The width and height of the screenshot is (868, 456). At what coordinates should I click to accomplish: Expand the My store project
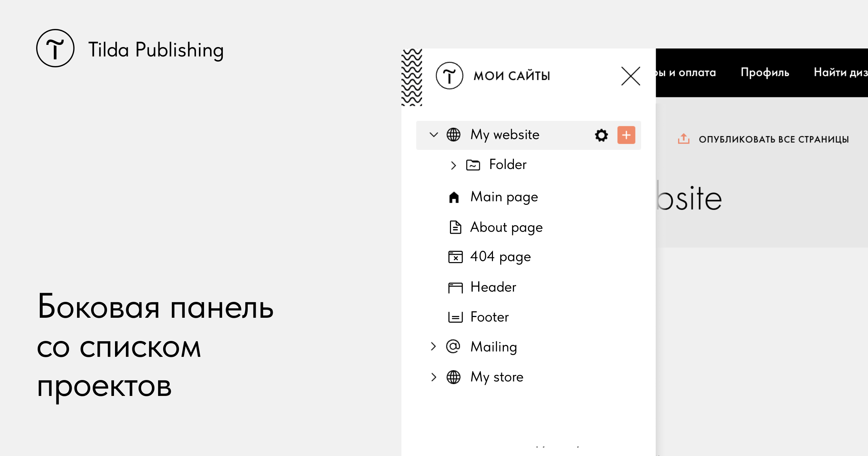pos(434,377)
